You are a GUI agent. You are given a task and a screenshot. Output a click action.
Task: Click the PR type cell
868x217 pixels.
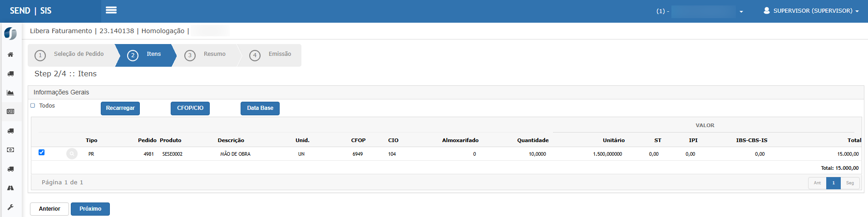[x=91, y=154]
